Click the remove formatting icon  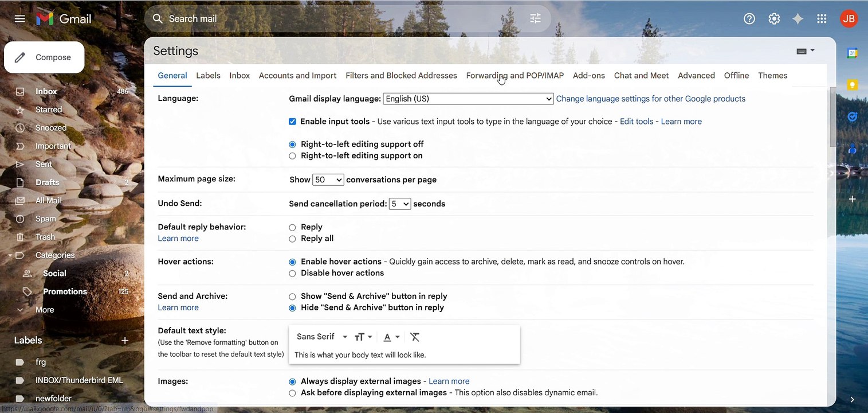(x=415, y=337)
